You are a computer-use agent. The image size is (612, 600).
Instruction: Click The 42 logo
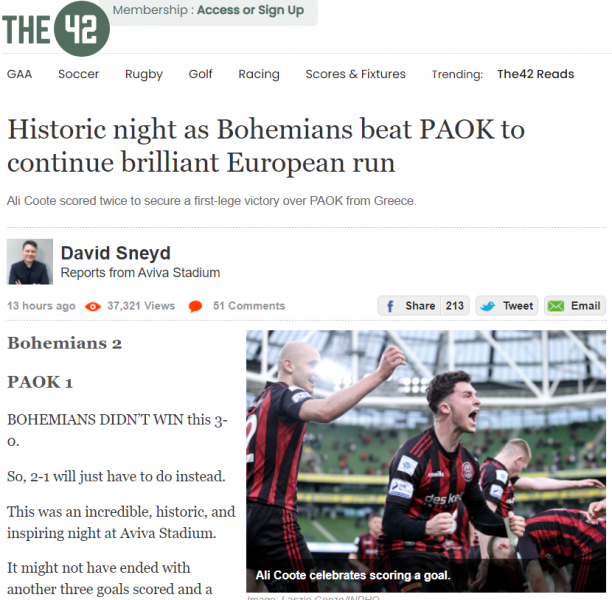(56, 28)
